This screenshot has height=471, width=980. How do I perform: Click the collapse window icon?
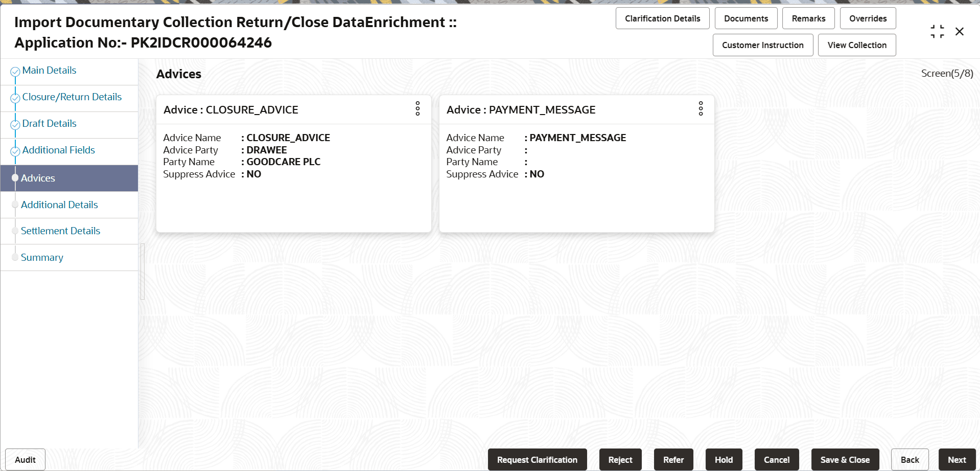(937, 32)
